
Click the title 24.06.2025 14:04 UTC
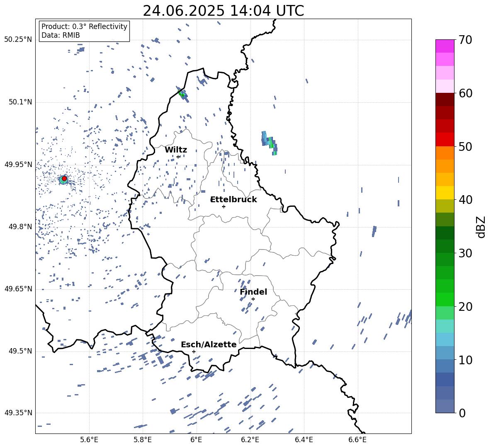click(223, 11)
